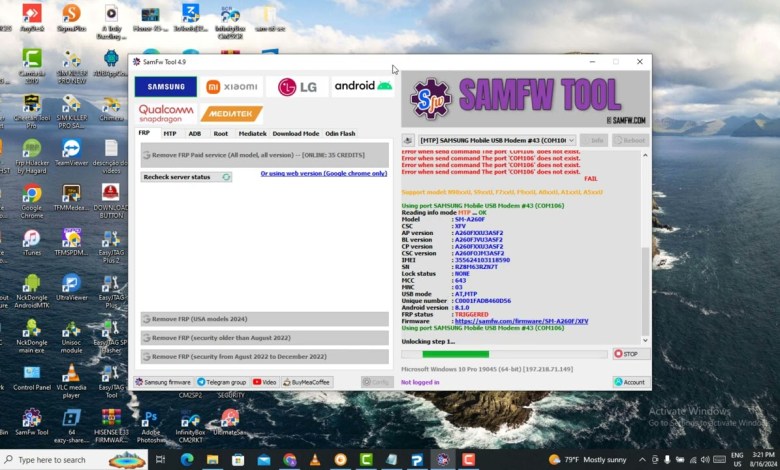
Task: Open iTunes desktop shortcut
Action: (32, 243)
